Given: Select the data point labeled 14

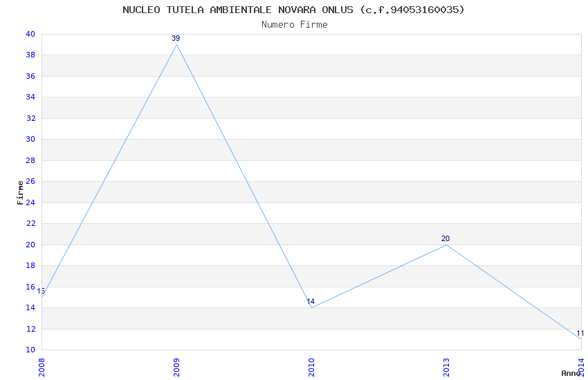Looking at the screenshot, I should [x=311, y=307].
